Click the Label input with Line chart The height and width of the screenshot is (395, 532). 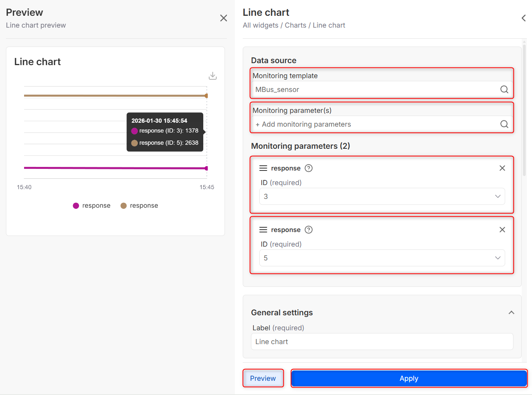click(382, 342)
